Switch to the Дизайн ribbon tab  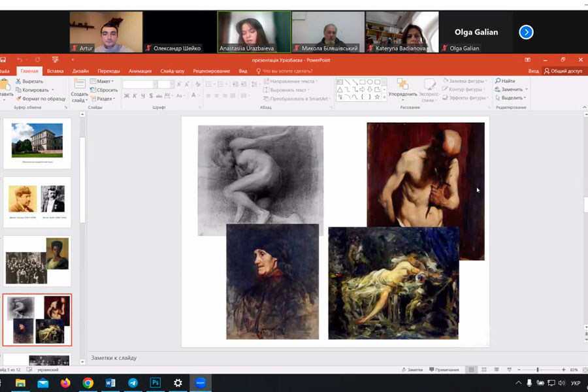tap(80, 71)
